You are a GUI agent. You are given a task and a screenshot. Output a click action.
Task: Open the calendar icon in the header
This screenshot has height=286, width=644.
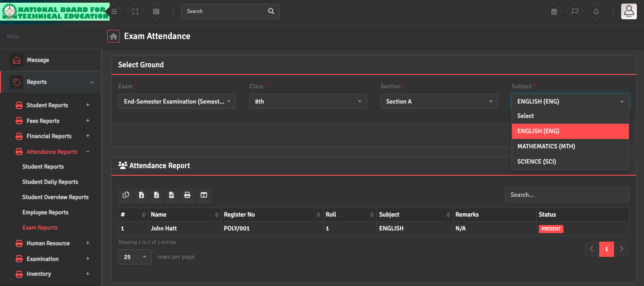point(554,12)
